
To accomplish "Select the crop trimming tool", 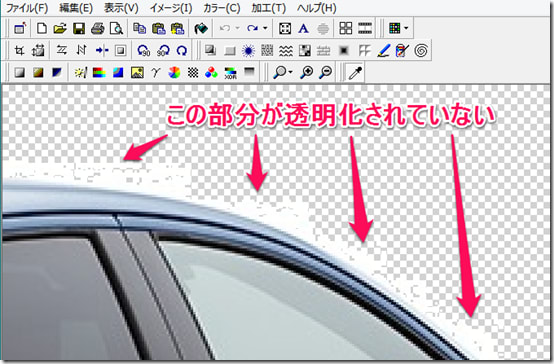I will [x=19, y=51].
